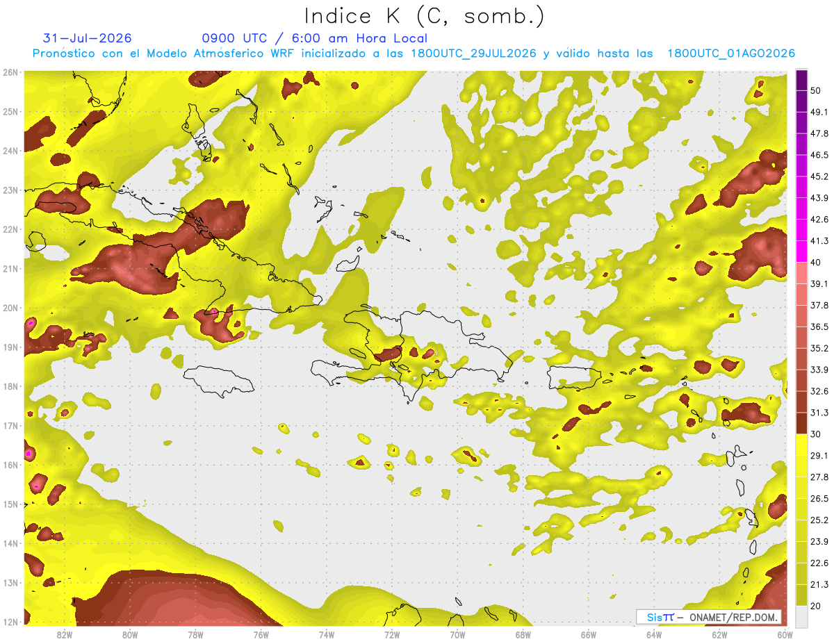834x644 pixels.
Task: Click the "60W" longitude label
Action: [x=785, y=634]
